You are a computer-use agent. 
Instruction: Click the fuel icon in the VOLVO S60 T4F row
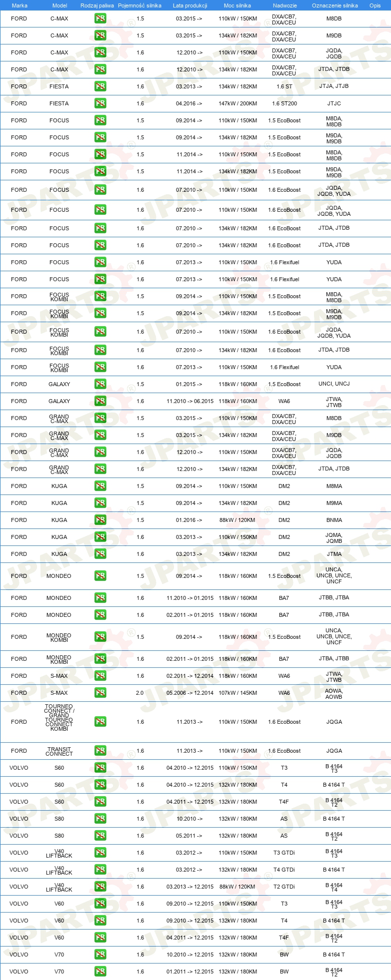100,802
